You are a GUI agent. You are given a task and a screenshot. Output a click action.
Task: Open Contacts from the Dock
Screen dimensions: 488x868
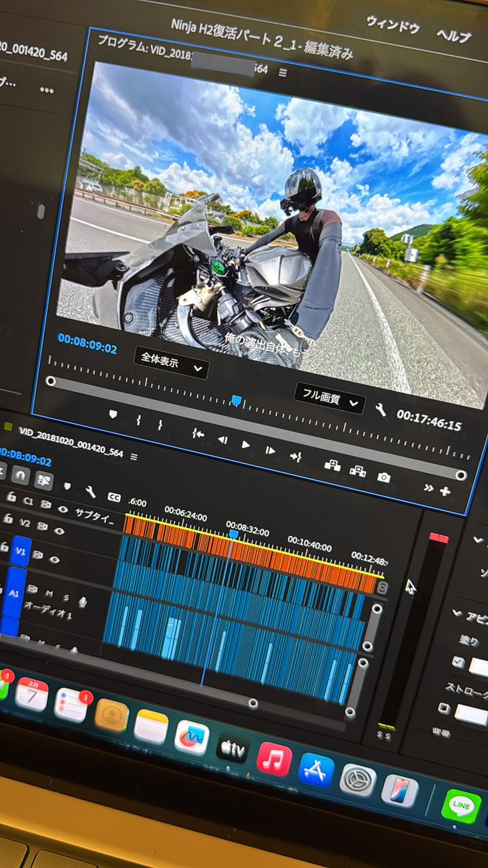coord(111,715)
